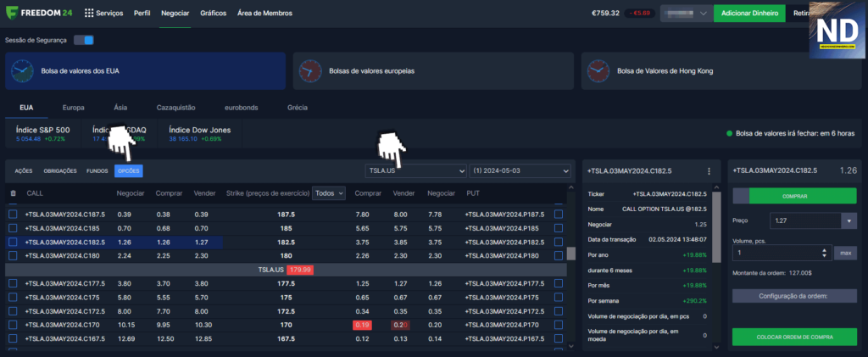868x357 pixels.
Task: Select the Bolsa de Valores de Hong Kong card
Action: pos(721,71)
